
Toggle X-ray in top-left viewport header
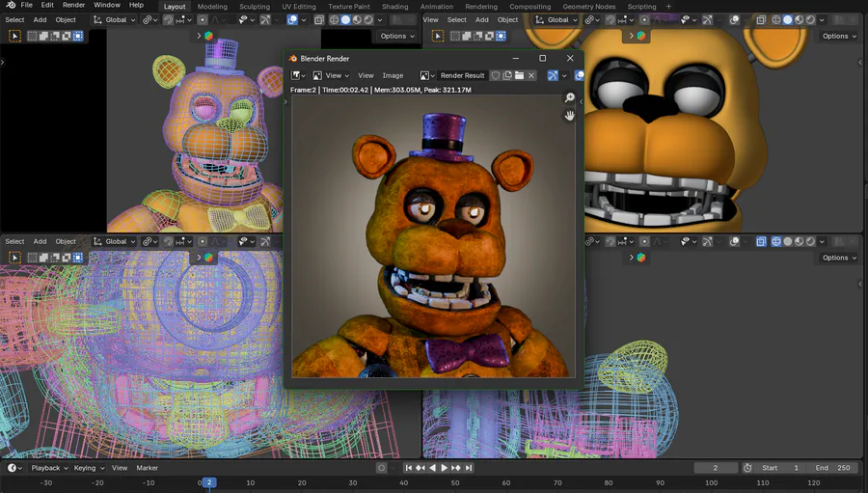[x=319, y=20]
